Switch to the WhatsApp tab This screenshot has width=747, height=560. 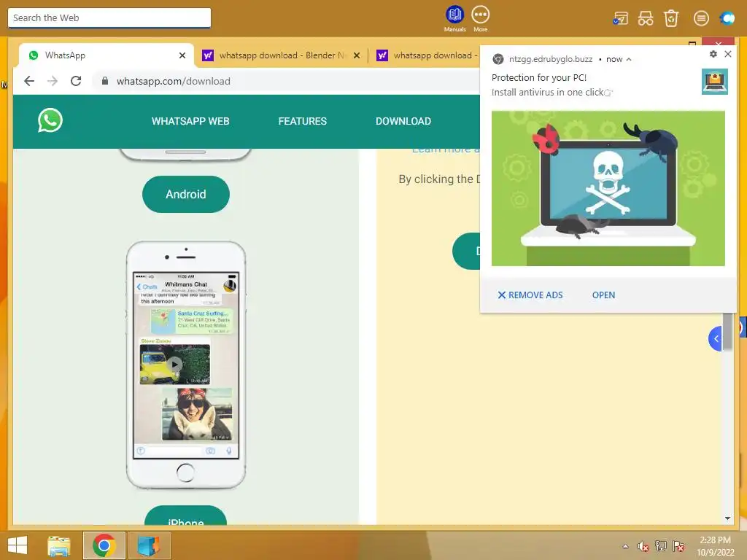point(107,55)
